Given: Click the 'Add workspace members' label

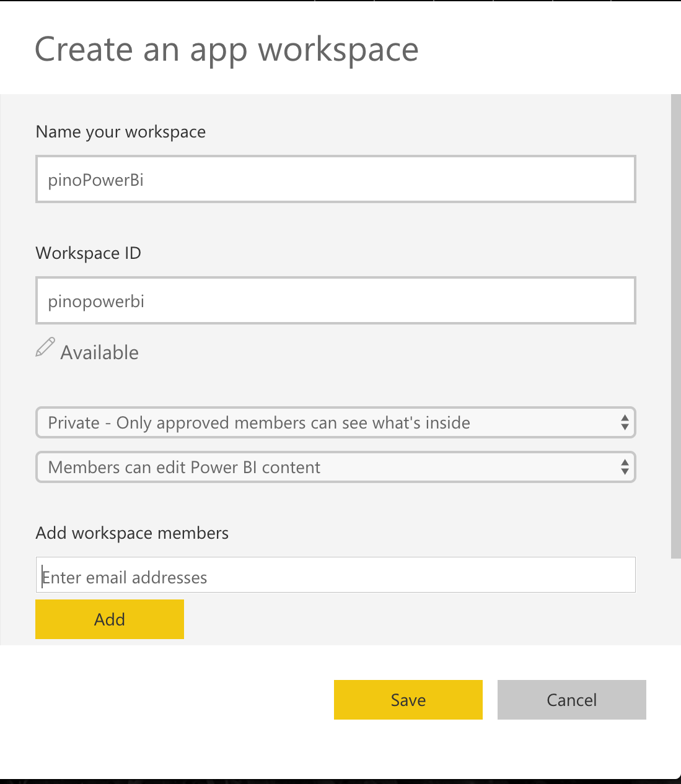Looking at the screenshot, I should click(133, 533).
